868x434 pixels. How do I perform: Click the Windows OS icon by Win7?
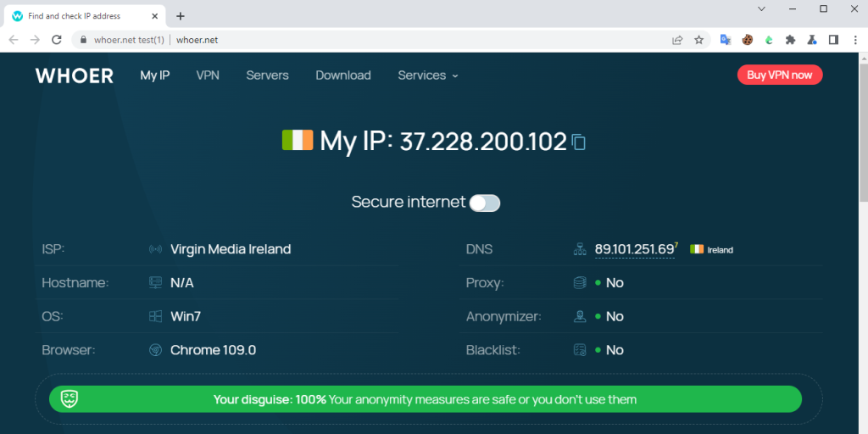point(156,317)
